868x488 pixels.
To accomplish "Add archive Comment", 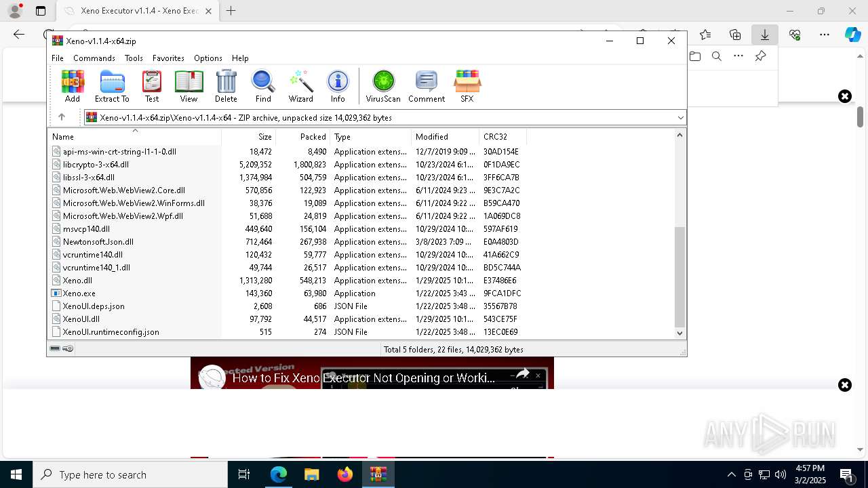I will point(427,86).
